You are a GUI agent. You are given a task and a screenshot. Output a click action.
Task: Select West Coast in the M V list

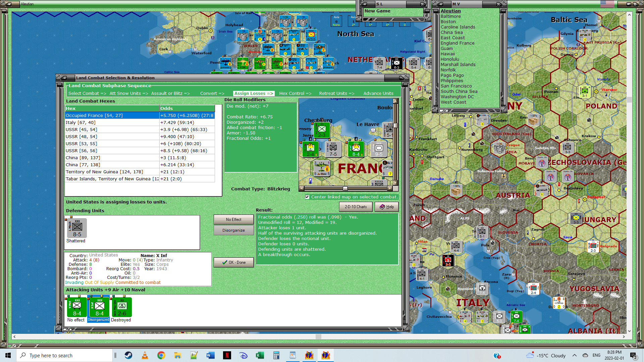pyautogui.click(x=453, y=102)
